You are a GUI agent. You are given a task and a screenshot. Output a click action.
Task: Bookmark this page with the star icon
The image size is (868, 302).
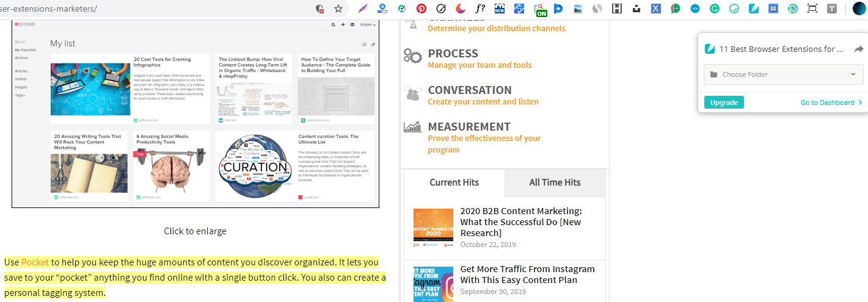coord(338,9)
